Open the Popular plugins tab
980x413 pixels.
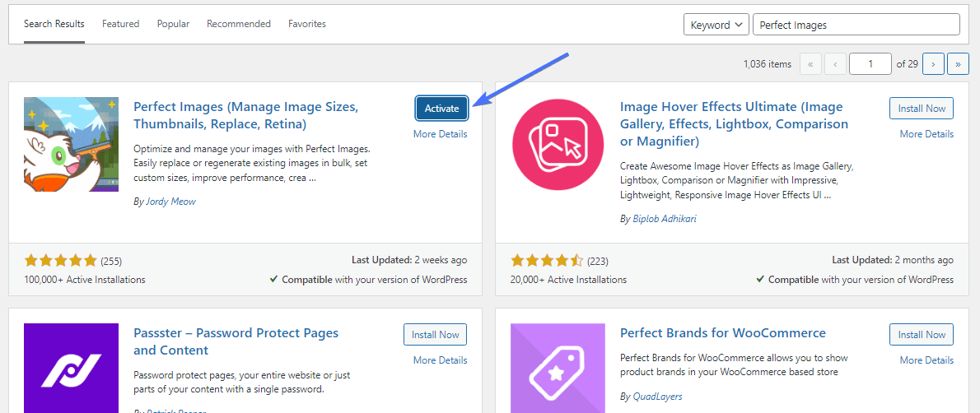coord(173,25)
